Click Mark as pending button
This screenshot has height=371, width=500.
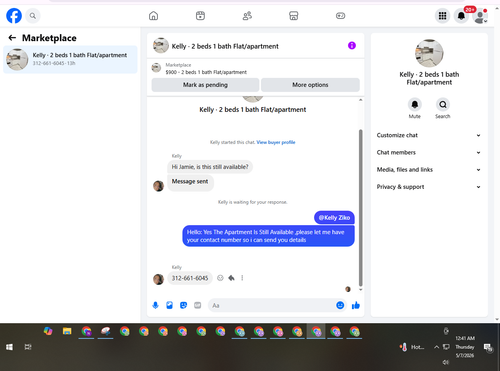[205, 85]
